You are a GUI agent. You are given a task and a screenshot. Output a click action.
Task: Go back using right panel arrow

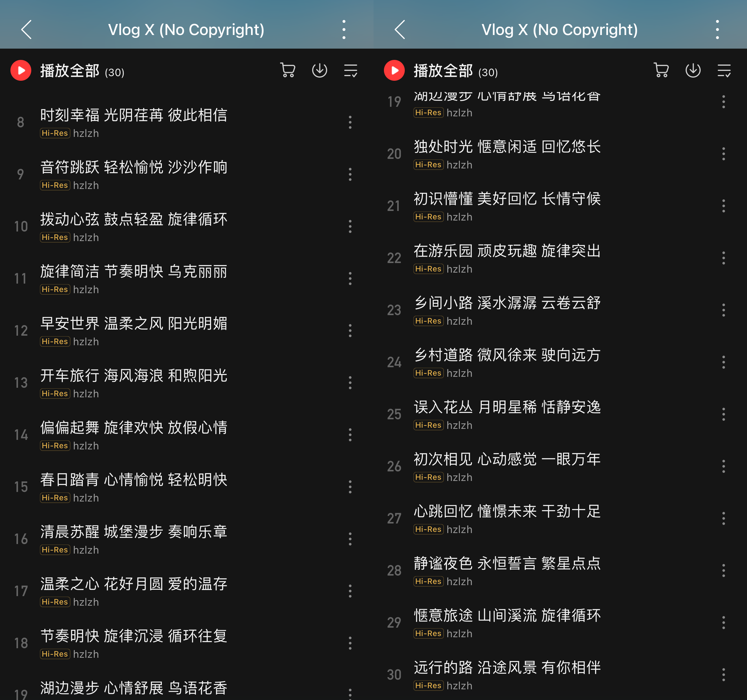pyautogui.click(x=400, y=30)
